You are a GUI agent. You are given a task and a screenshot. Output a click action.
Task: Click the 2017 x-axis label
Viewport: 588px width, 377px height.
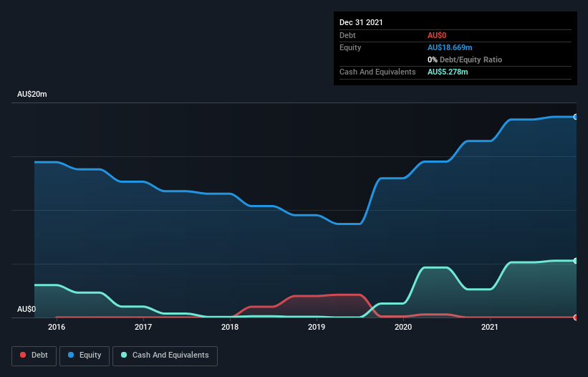143,327
